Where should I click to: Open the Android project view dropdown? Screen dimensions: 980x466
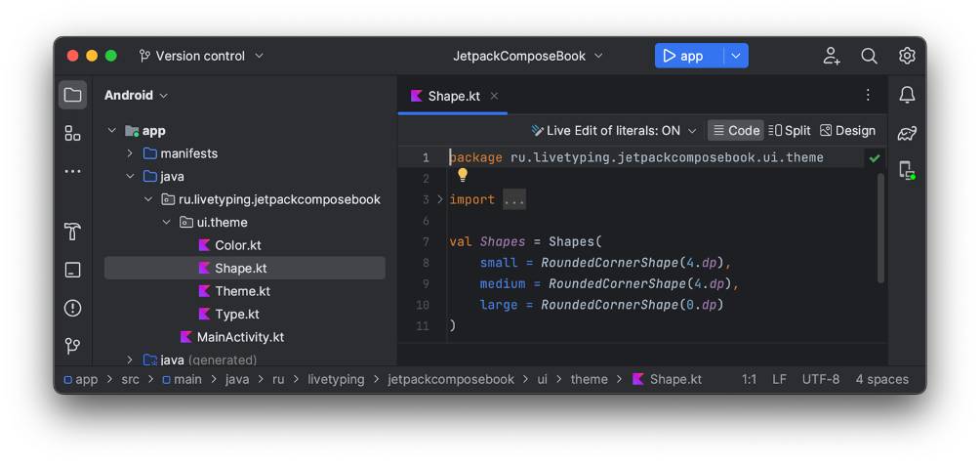pos(136,95)
